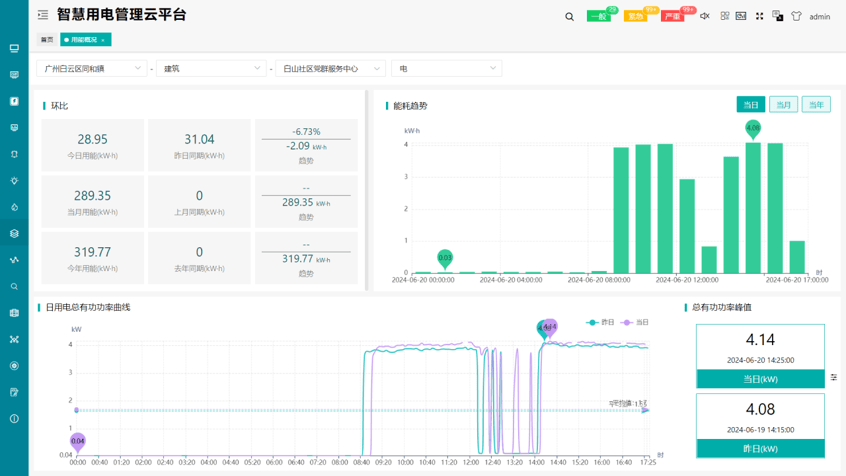Open the light bulb sidebar icon
The image size is (846, 476).
tap(14, 181)
